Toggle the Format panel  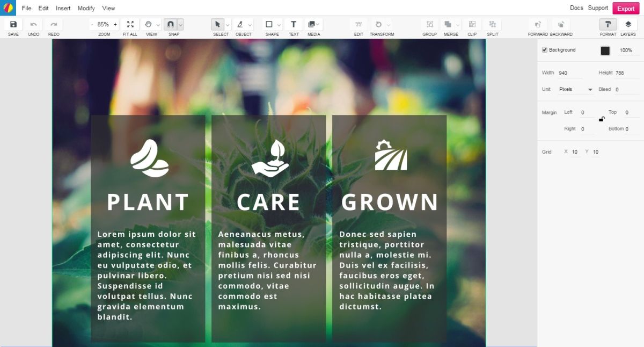(x=608, y=24)
